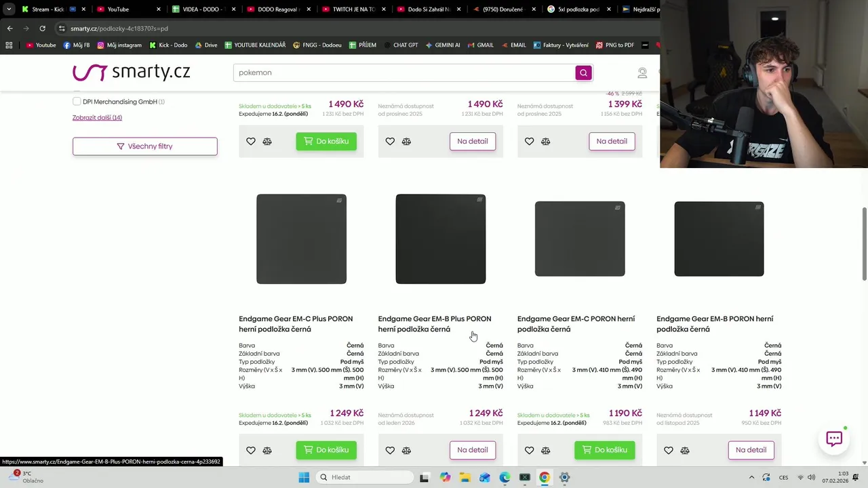Add EM-C PORON Do košíku
The width and height of the screenshot is (868, 488).
[605, 450]
